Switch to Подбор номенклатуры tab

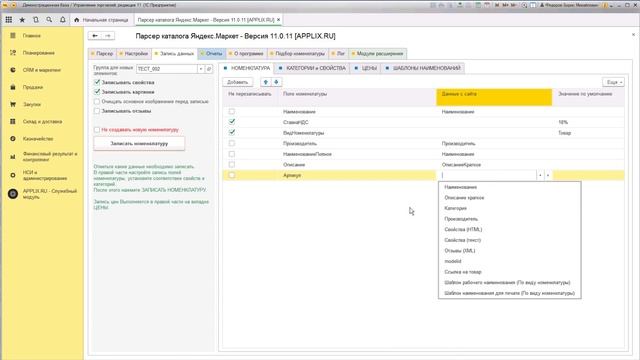(298, 53)
